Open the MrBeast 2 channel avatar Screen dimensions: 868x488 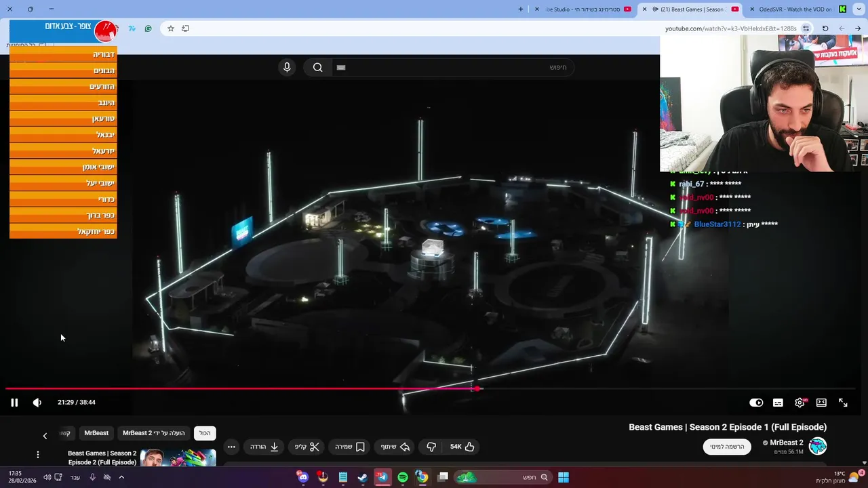click(818, 446)
